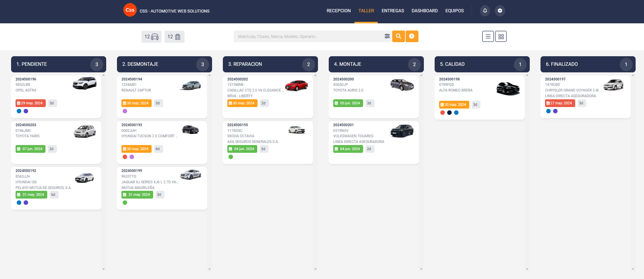
Task: Click the CSS logo in header
Action: (130, 10)
